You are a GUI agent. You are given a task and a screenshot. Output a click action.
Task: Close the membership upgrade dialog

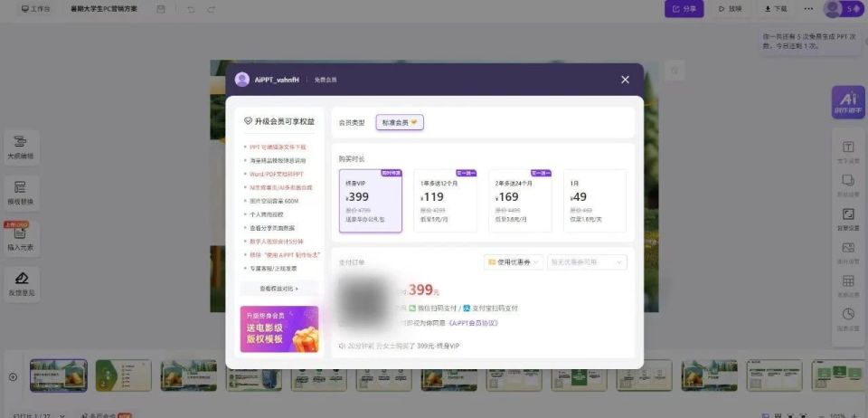[625, 80]
